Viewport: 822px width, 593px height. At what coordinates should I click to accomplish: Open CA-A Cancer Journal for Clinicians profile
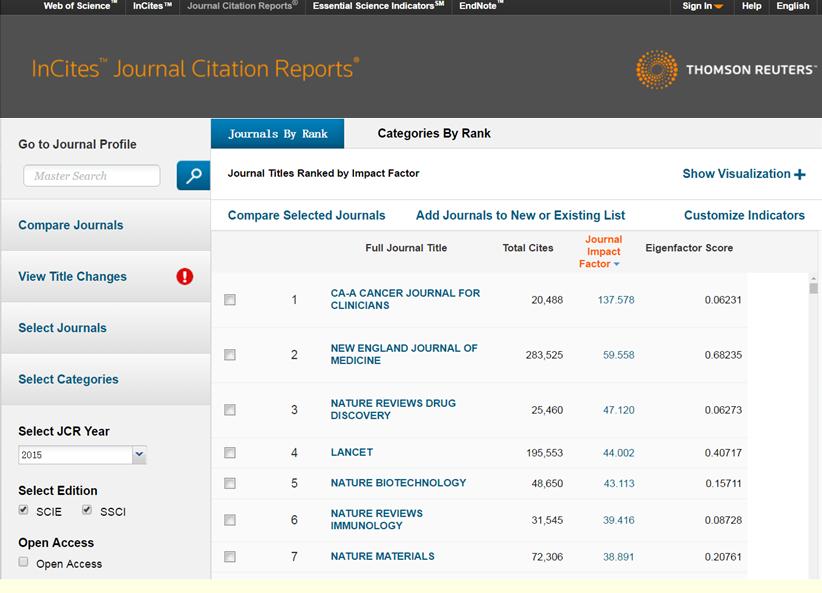[405, 299]
